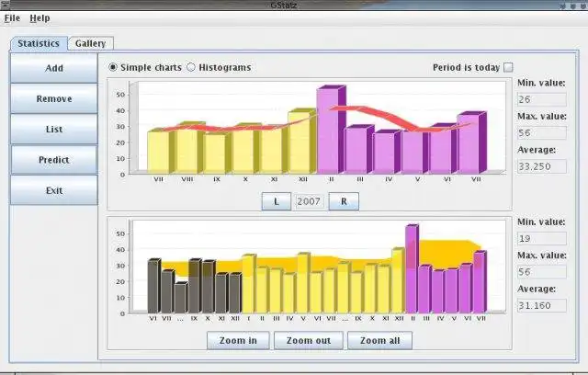Open the File menu
This screenshot has height=375, width=588.
click(12, 18)
